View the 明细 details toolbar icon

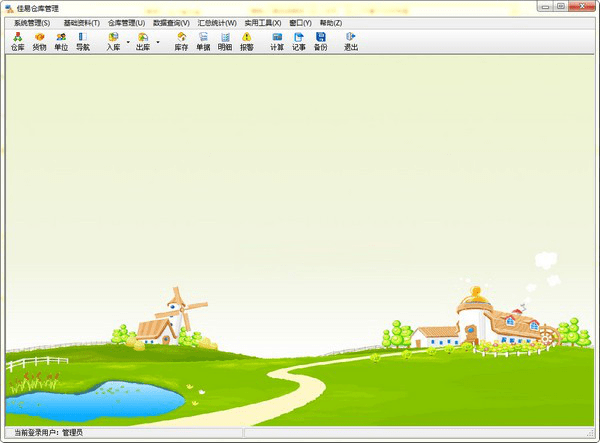pos(225,42)
